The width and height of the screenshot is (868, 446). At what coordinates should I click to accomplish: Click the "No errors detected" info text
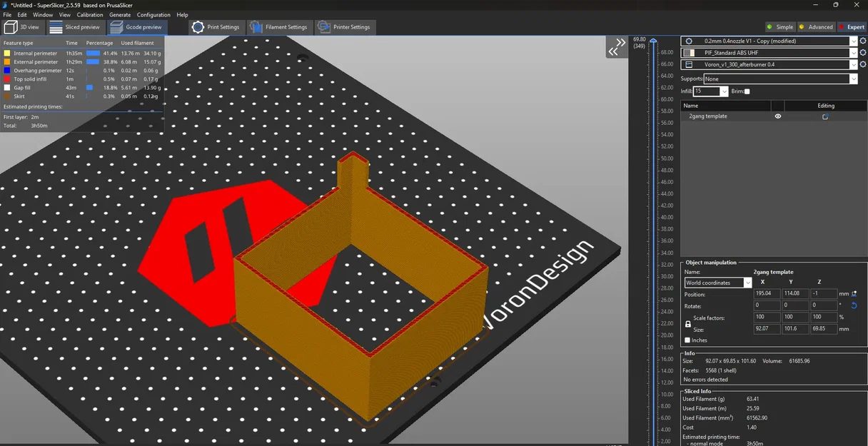tap(707, 380)
